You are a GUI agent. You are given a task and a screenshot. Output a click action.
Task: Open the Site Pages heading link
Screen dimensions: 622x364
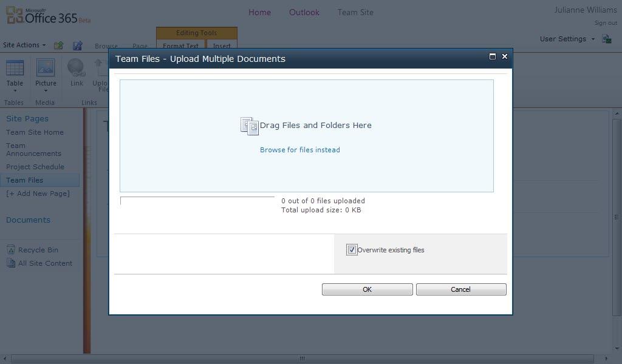pos(27,118)
